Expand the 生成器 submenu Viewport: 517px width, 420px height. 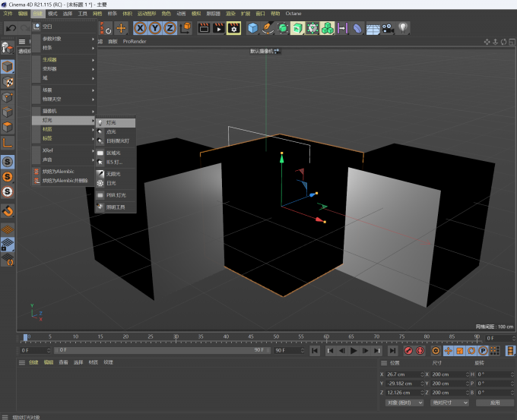coord(64,60)
